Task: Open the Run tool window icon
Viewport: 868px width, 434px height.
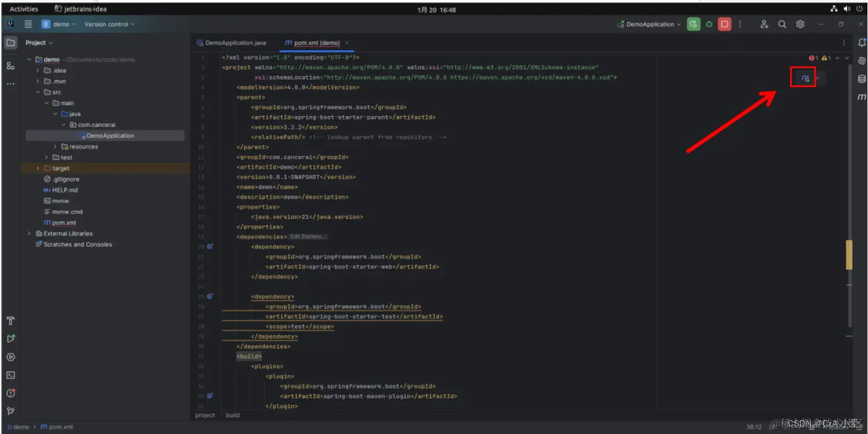Action: tap(10, 339)
